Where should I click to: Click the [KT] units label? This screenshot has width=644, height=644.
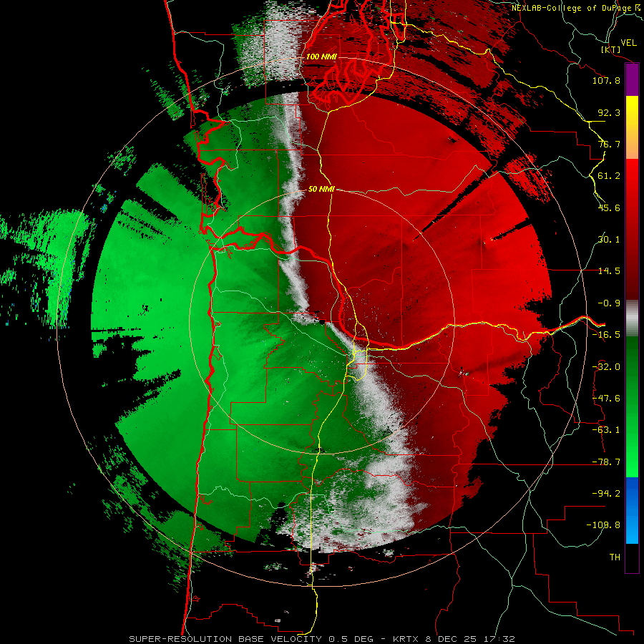611,49
